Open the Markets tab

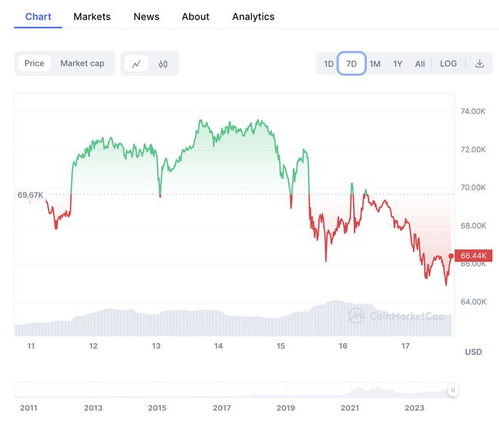92,17
